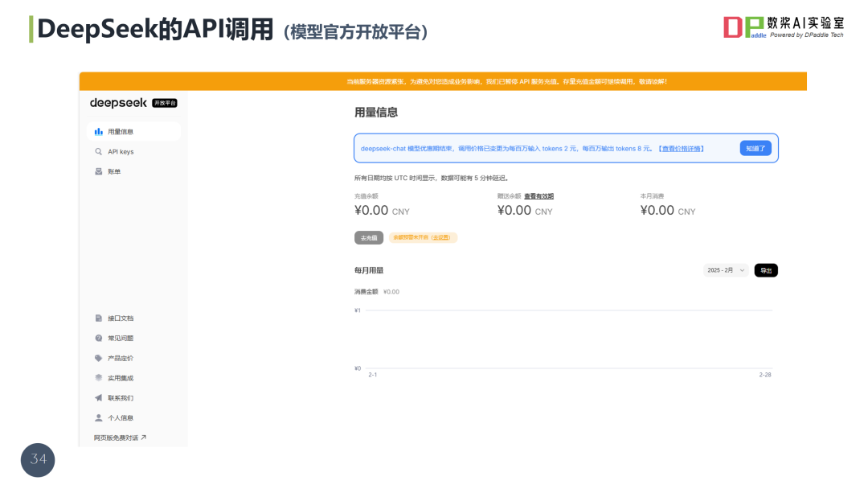Click the 开放平台 badge next to the logo
The image size is (868, 489).
[165, 103]
